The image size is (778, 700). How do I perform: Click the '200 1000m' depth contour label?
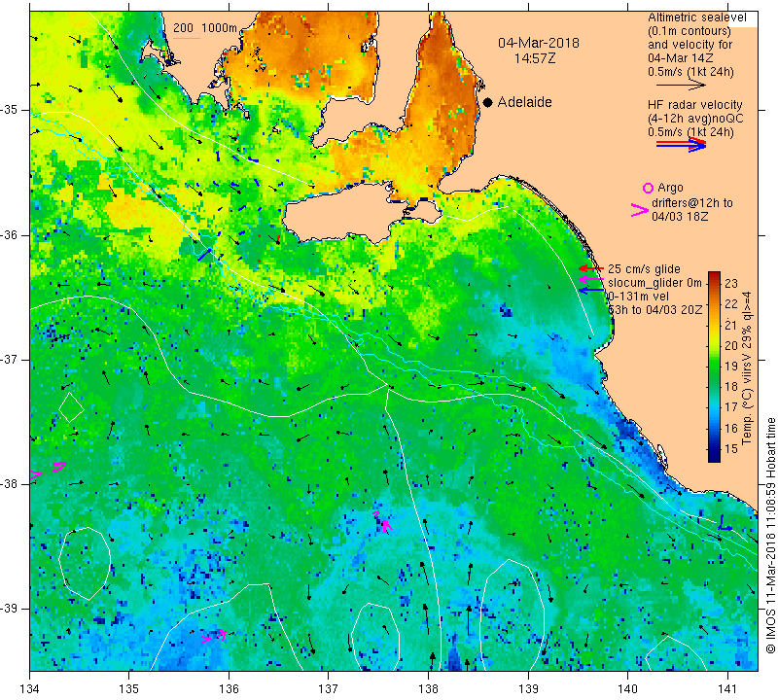(205, 28)
